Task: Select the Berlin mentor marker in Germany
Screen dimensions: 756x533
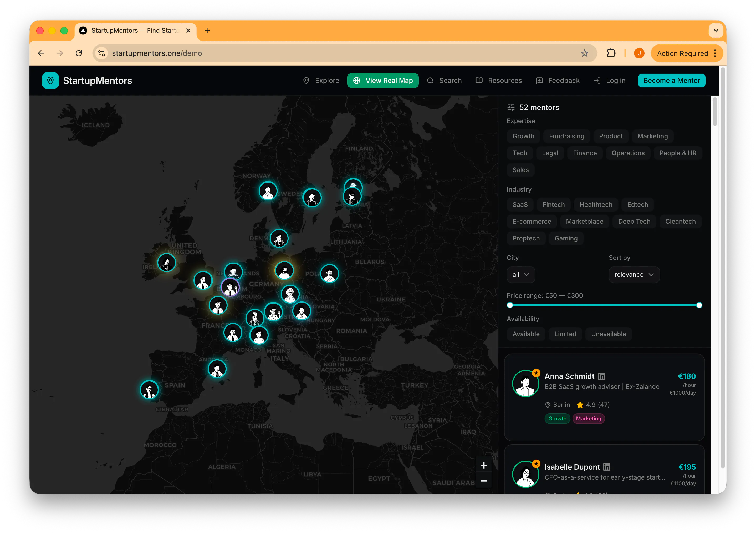Action: coord(284,271)
